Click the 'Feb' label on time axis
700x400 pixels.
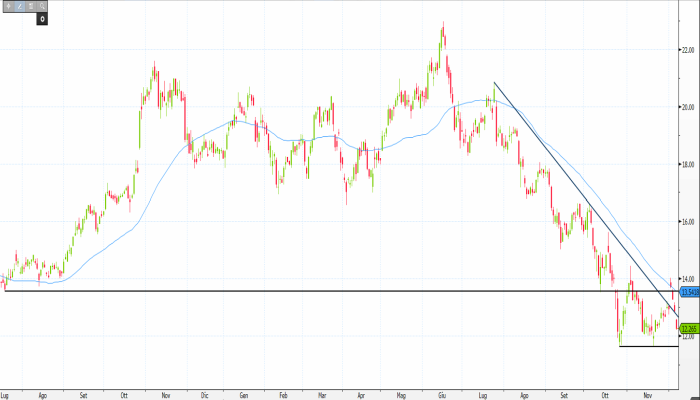coord(283,395)
